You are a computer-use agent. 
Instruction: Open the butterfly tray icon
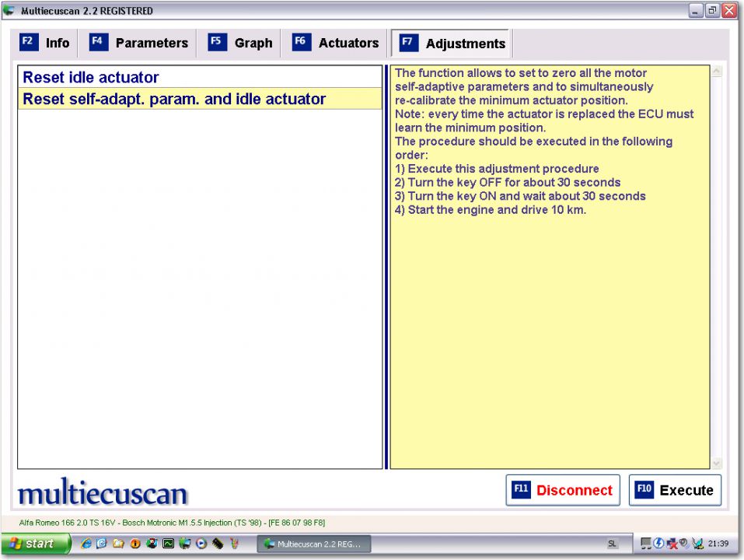point(697,544)
